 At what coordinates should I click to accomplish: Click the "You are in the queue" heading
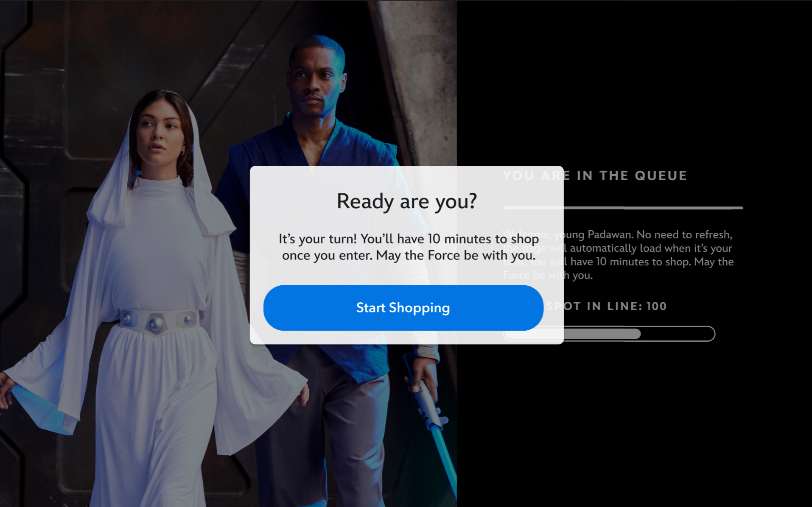tap(594, 175)
